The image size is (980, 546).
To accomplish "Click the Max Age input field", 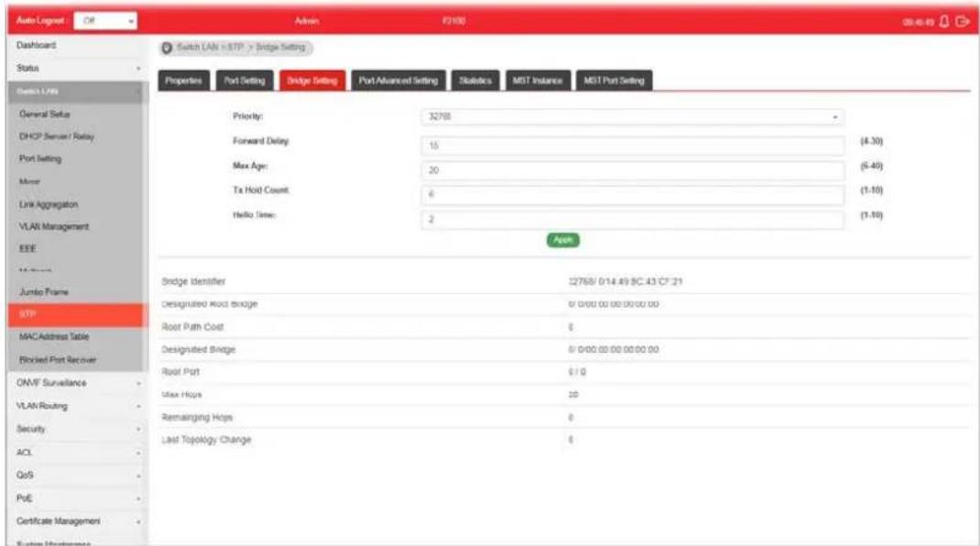I will pos(633,170).
